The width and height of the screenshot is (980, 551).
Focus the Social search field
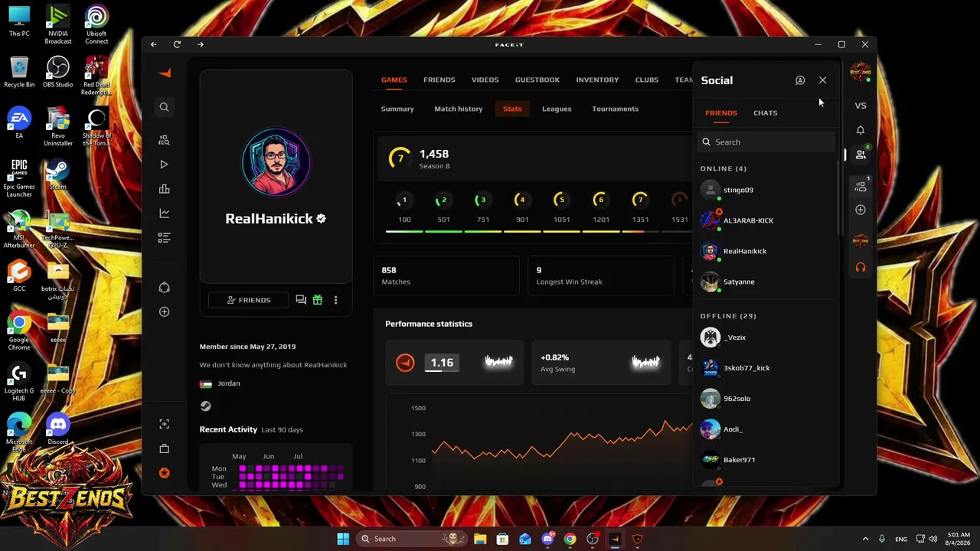766,142
